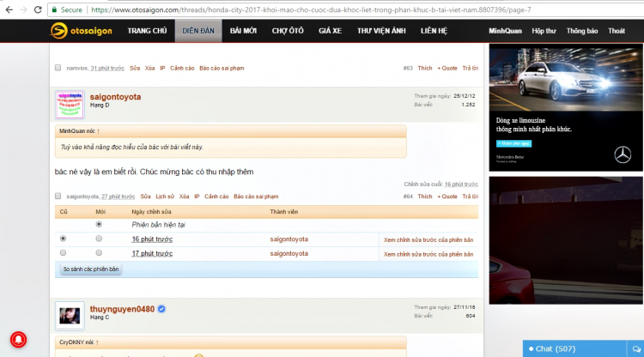Open DIỄN ĐÀN tab
Viewport: 644px width, 357px height.
pos(198,31)
